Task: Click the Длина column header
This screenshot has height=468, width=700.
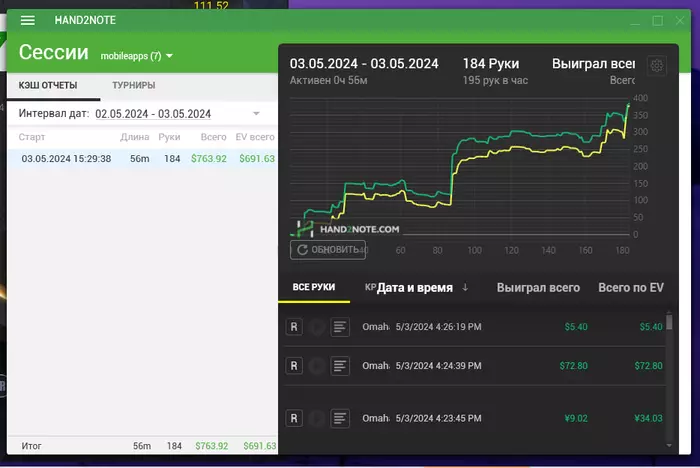Action: [x=134, y=137]
